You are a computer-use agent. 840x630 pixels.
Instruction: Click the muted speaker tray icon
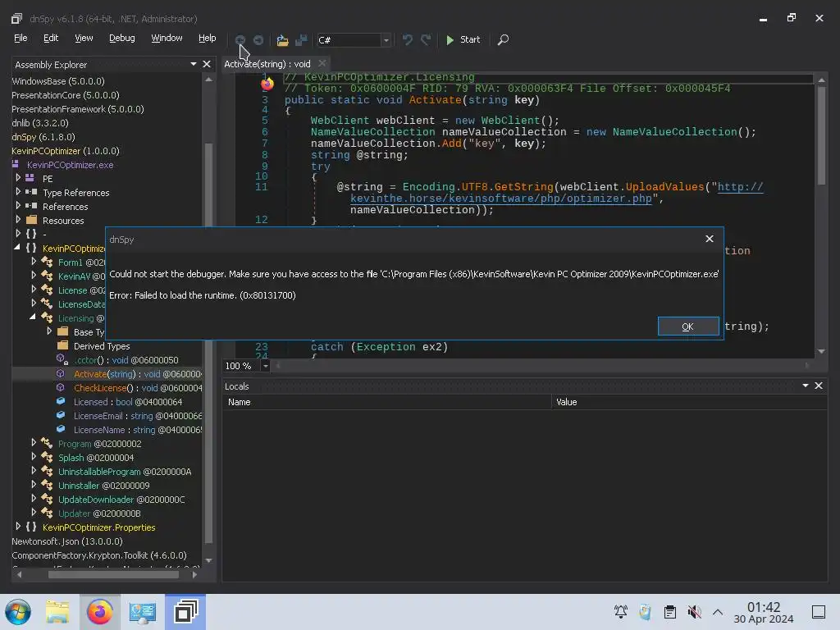pyautogui.click(x=694, y=612)
